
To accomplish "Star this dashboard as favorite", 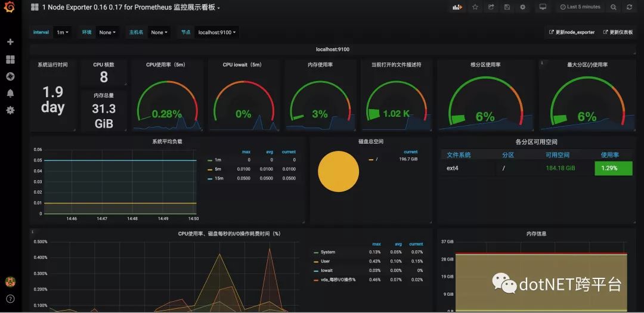I will (x=475, y=7).
